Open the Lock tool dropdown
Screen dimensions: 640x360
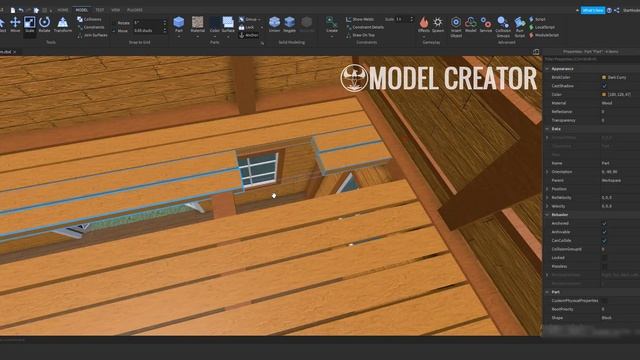coord(262,27)
